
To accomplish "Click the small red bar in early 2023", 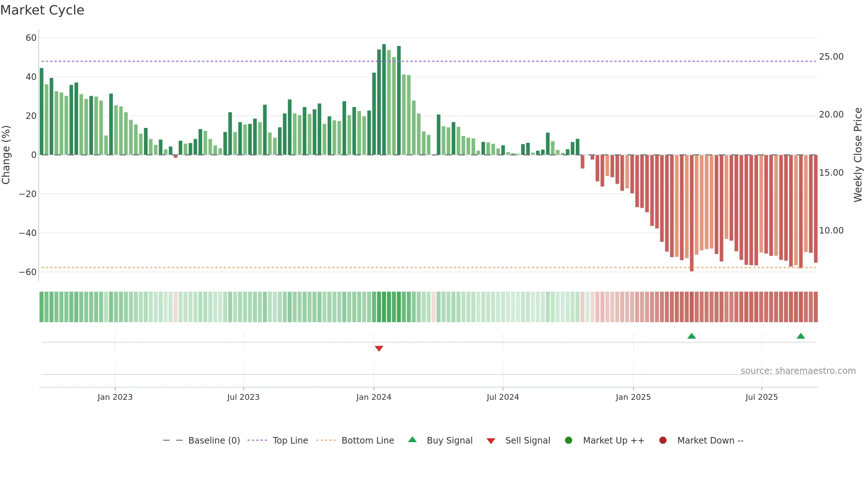I will (175, 156).
